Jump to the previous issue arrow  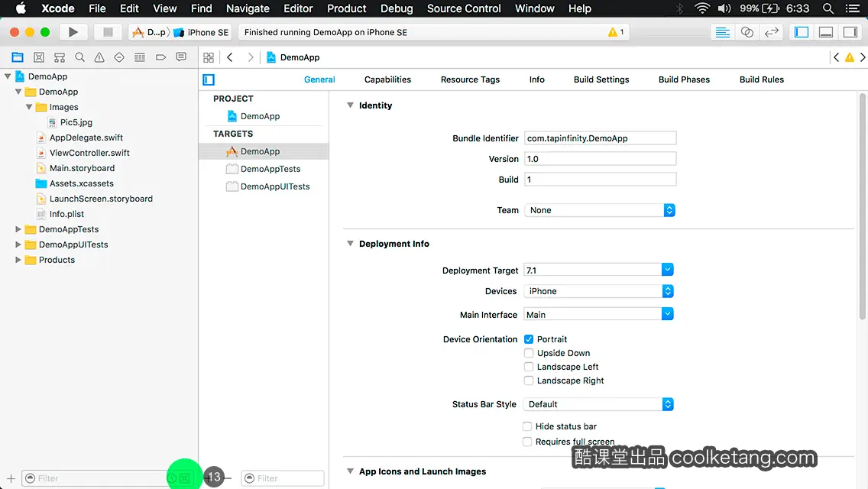coord(837,57)
